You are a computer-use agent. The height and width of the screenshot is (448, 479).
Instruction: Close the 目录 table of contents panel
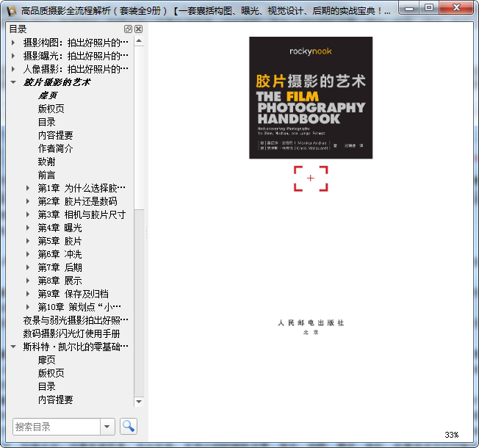pos(138,29)
